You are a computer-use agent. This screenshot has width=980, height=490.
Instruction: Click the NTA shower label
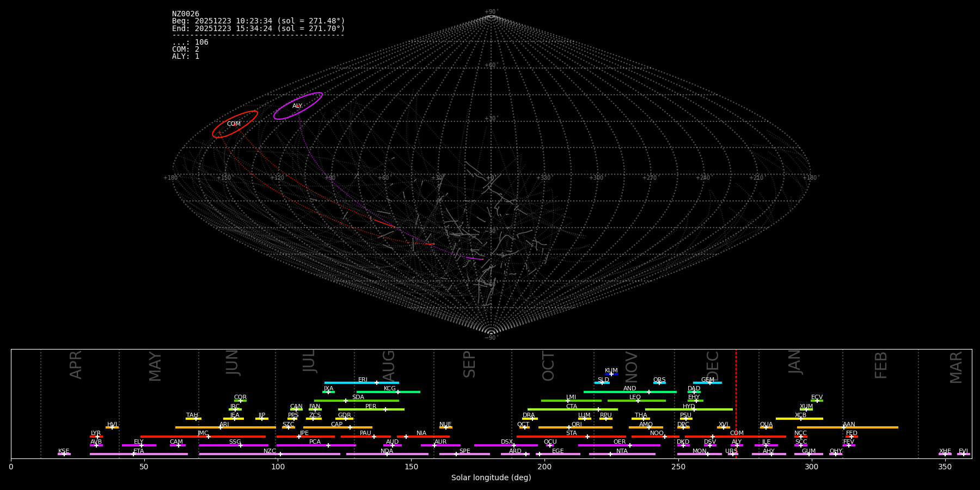pos(622,451)
